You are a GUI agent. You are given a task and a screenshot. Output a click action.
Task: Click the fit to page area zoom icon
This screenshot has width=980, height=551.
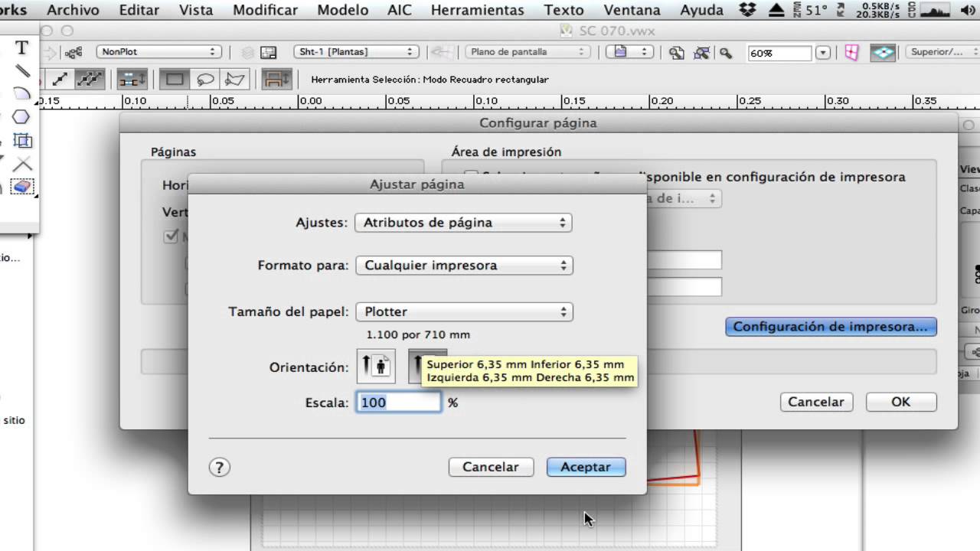(x=677, y=53)
